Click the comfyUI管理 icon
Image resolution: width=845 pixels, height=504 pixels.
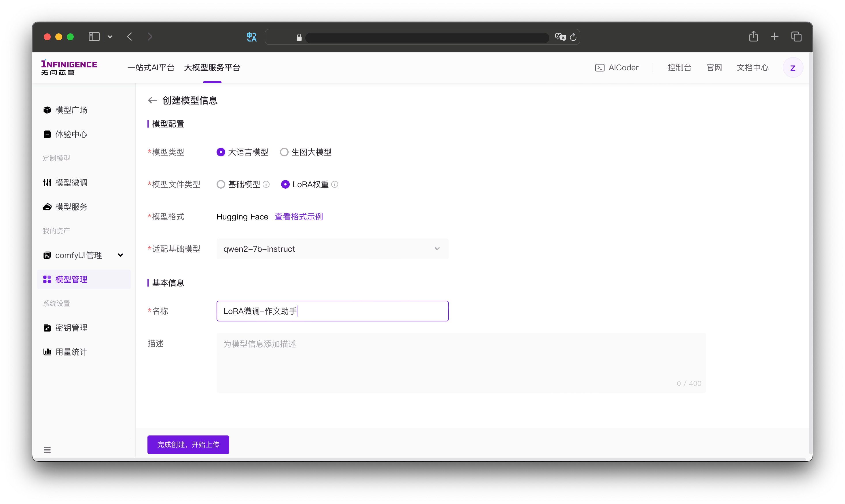click(47, 255)
